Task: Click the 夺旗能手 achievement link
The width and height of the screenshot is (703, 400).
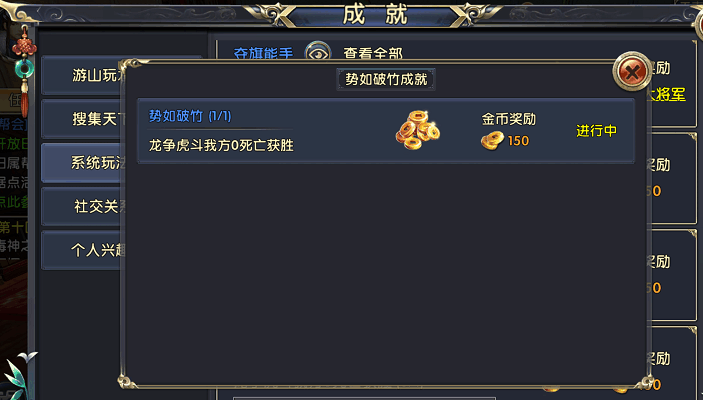Action: [263, 53]
